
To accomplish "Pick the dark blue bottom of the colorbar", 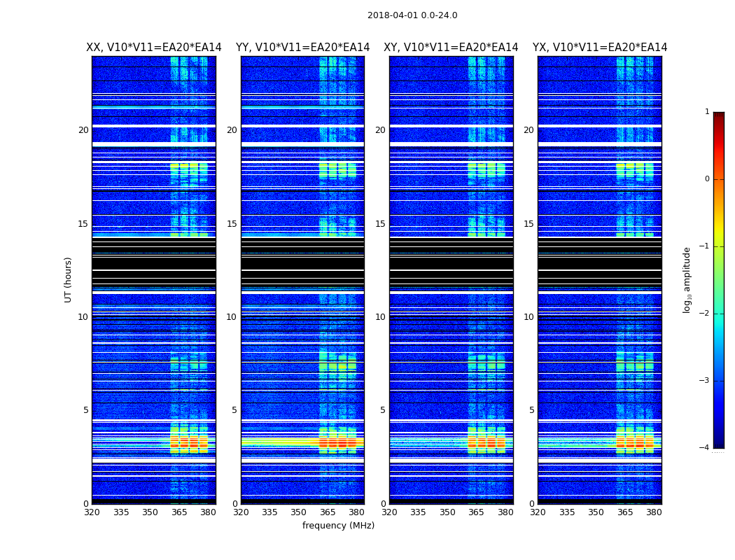I will point(718,441).
